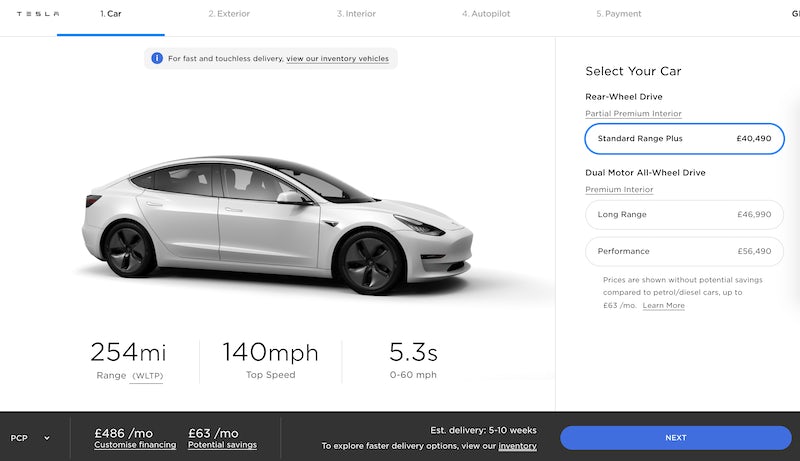Go to the Autopilot tab
800x461 pixels.
pos(485,14)
